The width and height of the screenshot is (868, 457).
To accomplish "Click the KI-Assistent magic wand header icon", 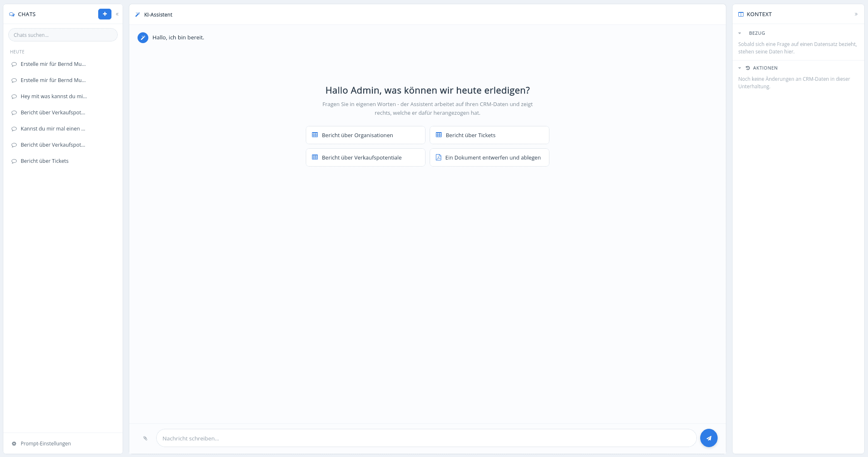I will tap(138, 15).
